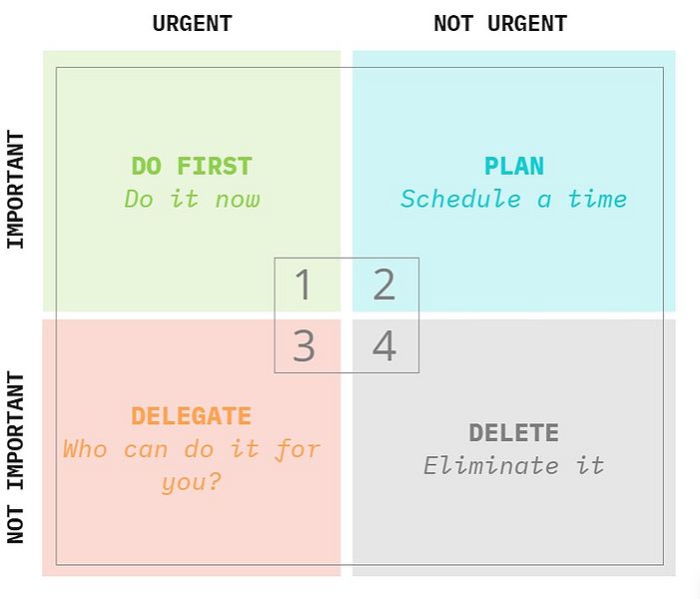700x599 pixels.
Task: Select the DELETE heading
Action: click(x=514, y=432)
